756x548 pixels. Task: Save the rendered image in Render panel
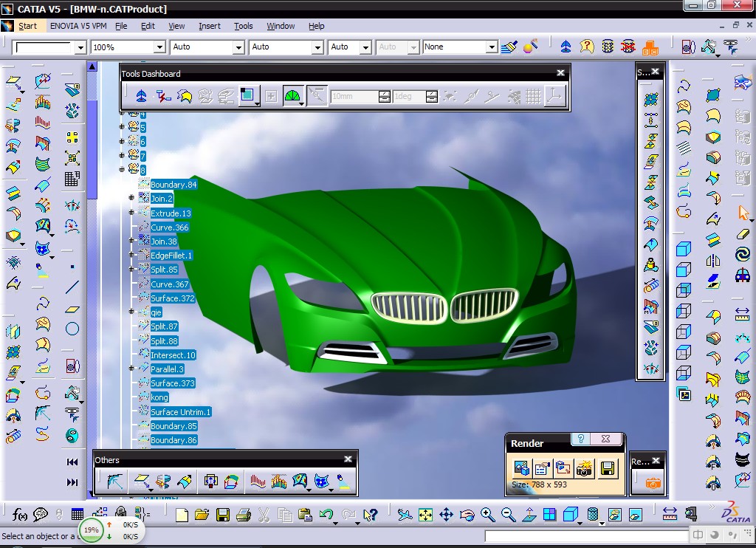[607, 468]
